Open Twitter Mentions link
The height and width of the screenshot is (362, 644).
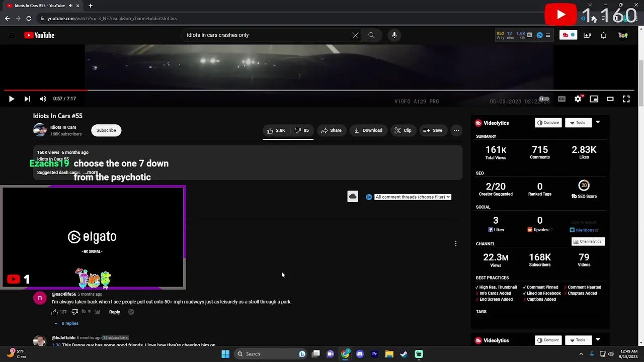click(585, 230)
